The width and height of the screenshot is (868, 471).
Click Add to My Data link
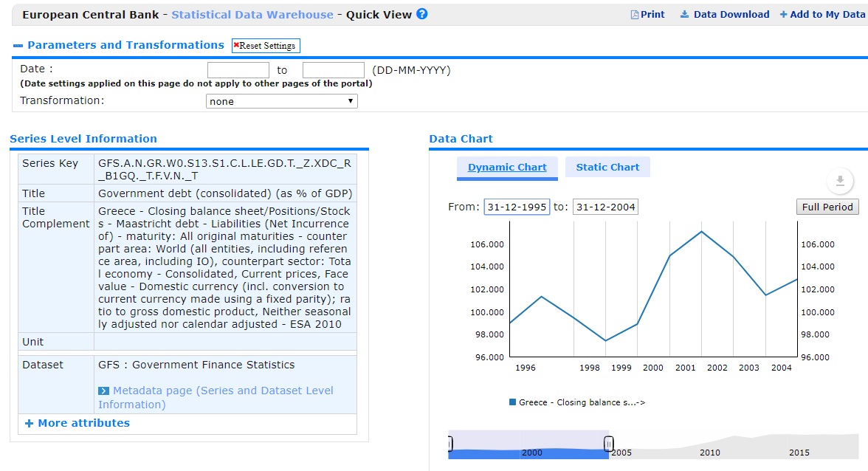[x=827, y=14]
